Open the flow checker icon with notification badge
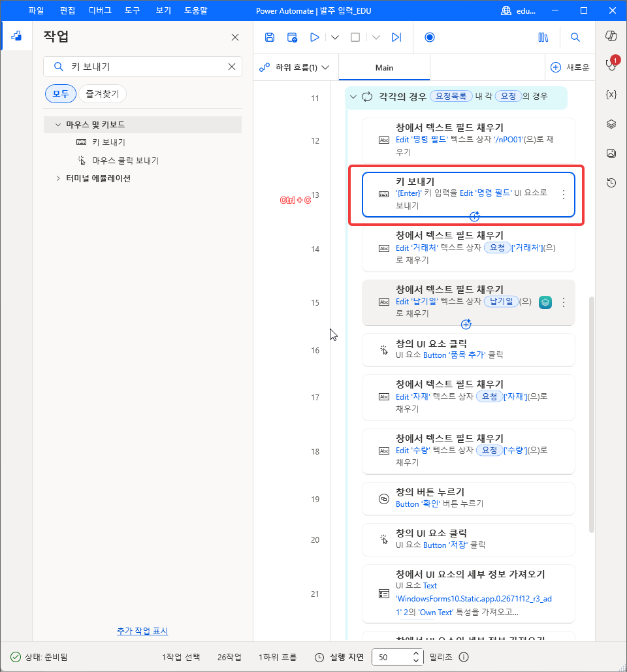This screenshot has width=627, height=672. point(611,65)
